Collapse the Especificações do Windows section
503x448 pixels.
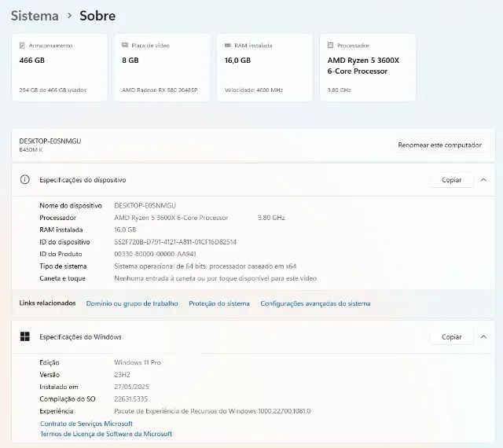click(483, 337)
